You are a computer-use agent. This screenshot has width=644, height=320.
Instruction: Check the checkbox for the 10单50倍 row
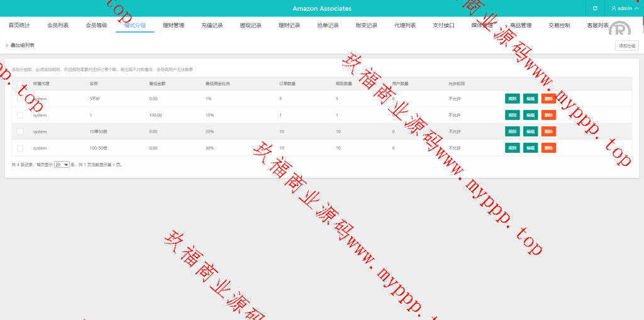20,131
